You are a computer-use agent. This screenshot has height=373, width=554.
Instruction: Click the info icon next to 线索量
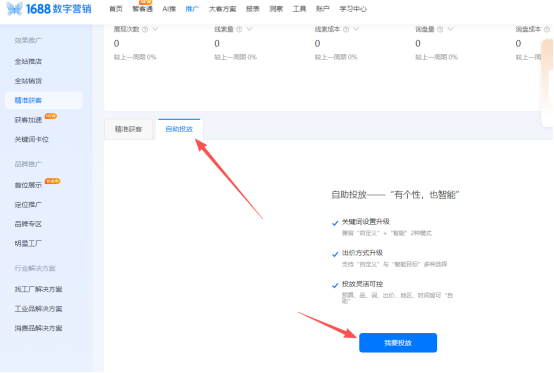click(239, 29)
